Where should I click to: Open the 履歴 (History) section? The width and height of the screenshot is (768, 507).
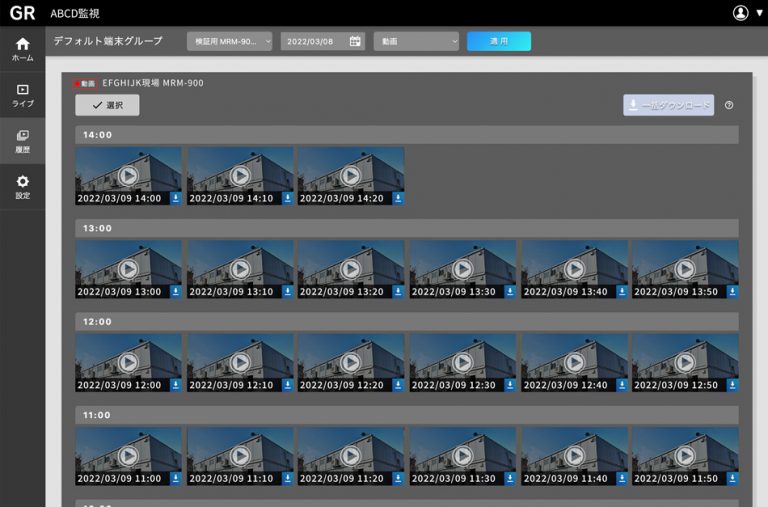[22, 141]
